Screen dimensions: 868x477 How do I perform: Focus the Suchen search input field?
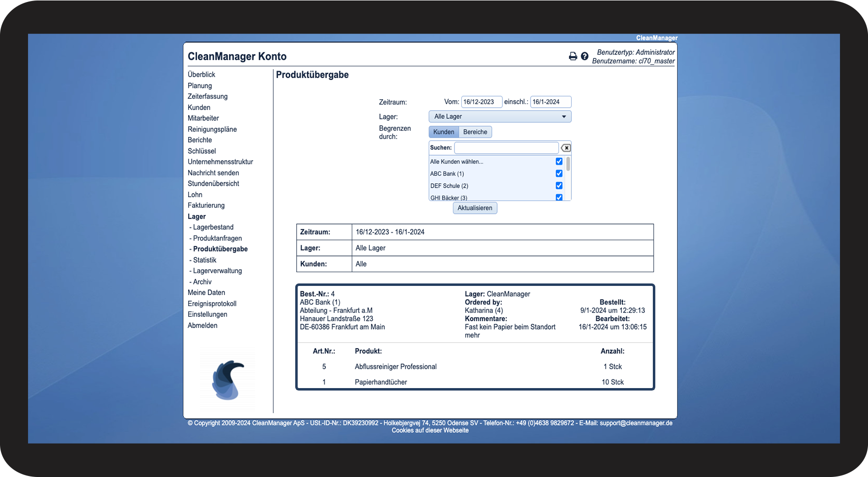pos(506,148)
